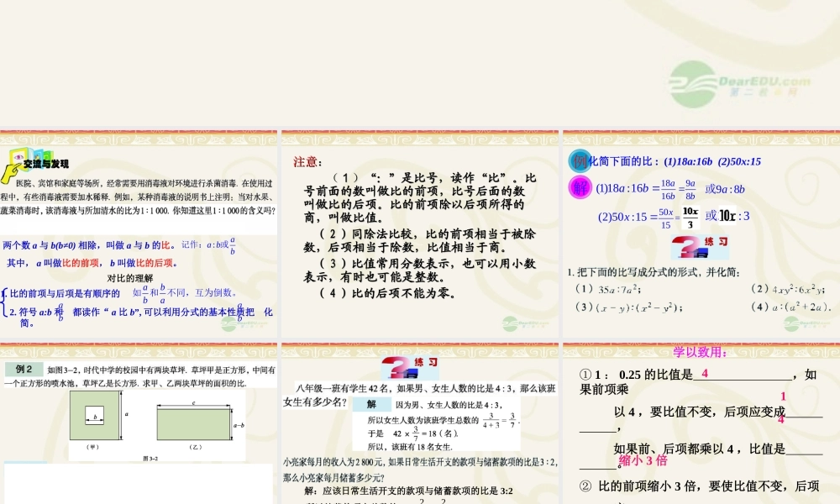Select exercise (2) 4xy²:6x²y

click(x=788, y=289)
